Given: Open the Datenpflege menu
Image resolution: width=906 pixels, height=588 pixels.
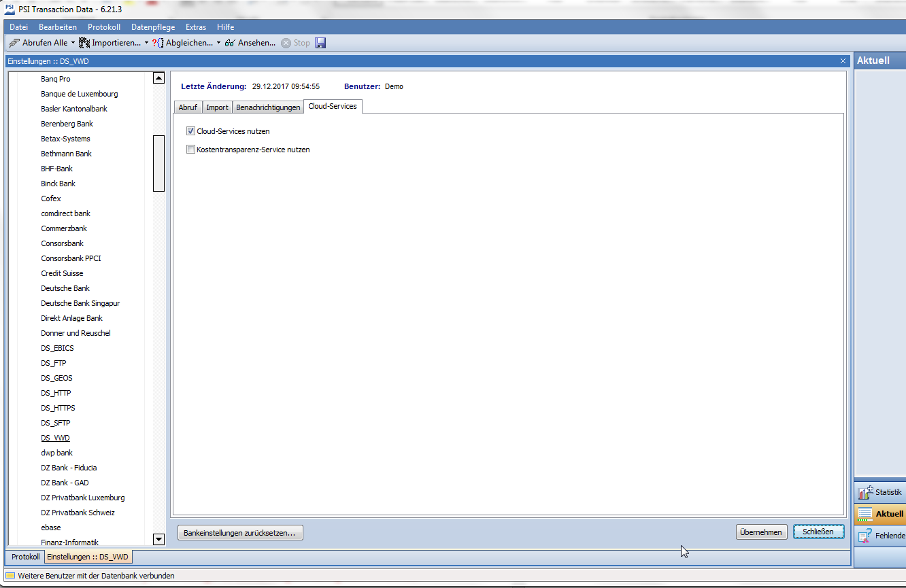Looking at the screenshot, I should pyautogui.click(x=153, y=27).
